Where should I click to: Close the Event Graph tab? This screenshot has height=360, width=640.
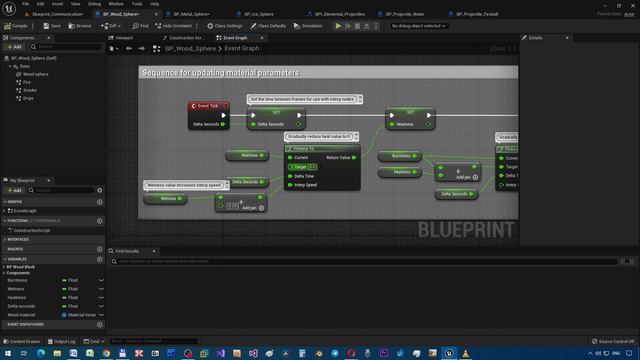[262, 38]
